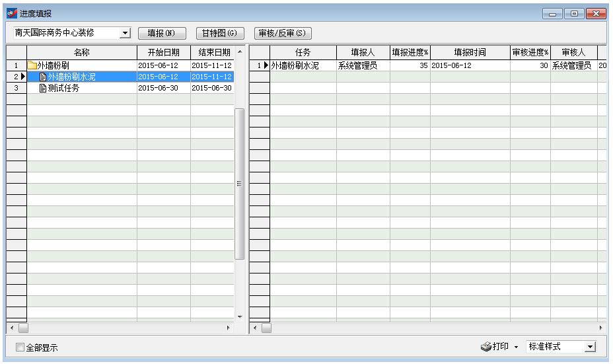
Task: Click the 填报(N) button
Action: (x=161, y=33)
